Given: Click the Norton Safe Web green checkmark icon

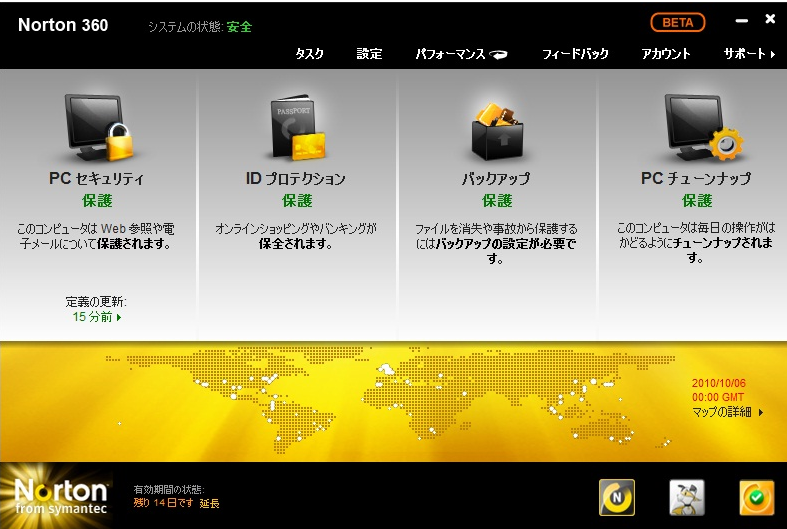Looking at the screenshot, I should point(756,497).
